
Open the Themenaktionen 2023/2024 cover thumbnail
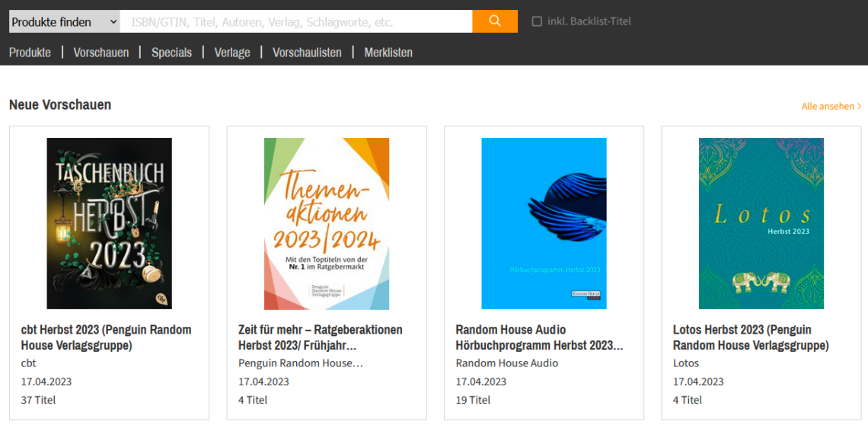tap(327, 223)
